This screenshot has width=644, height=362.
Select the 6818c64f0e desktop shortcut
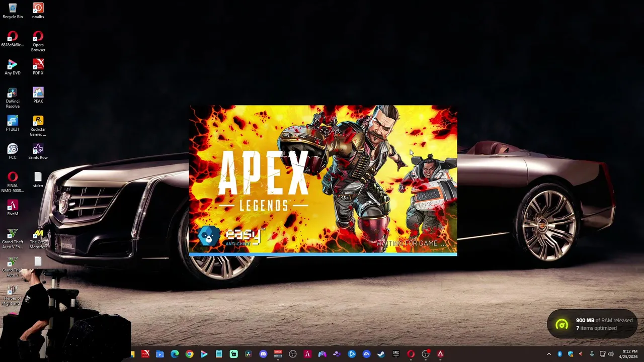point(13,39)
